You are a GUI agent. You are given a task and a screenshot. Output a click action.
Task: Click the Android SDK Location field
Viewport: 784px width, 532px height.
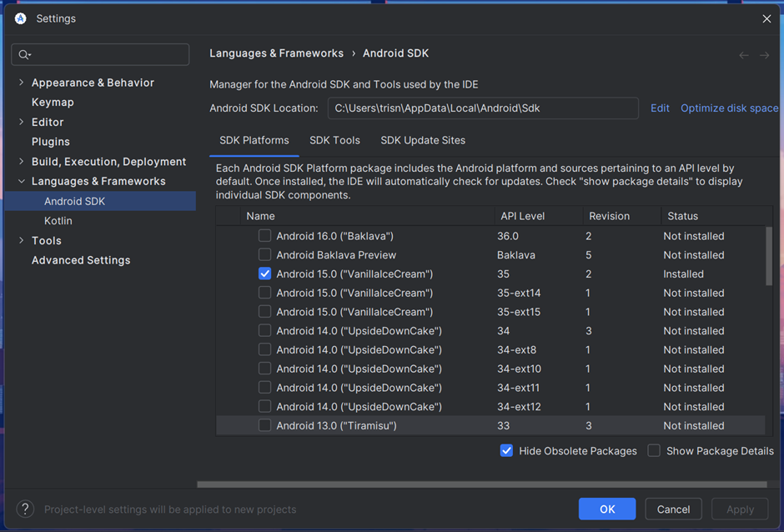[x=483, y=108]
